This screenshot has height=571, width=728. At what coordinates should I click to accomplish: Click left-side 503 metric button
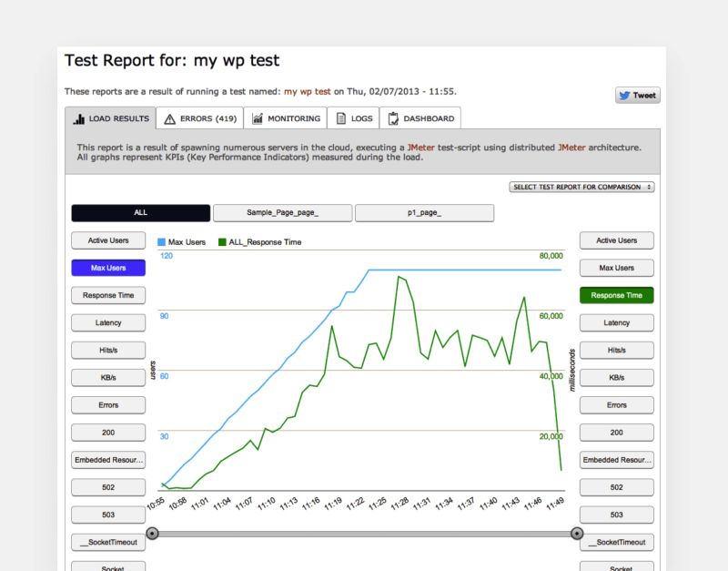click(x=108, y=515)
